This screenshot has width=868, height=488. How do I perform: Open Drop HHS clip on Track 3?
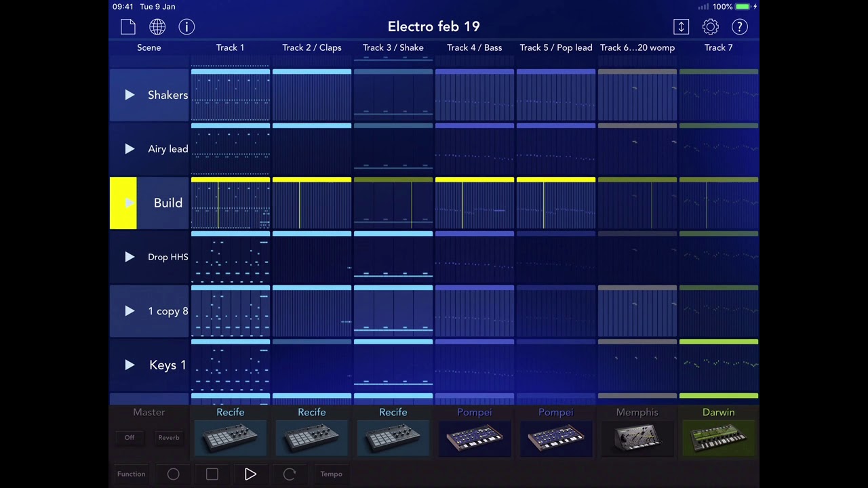coord(393,257)
